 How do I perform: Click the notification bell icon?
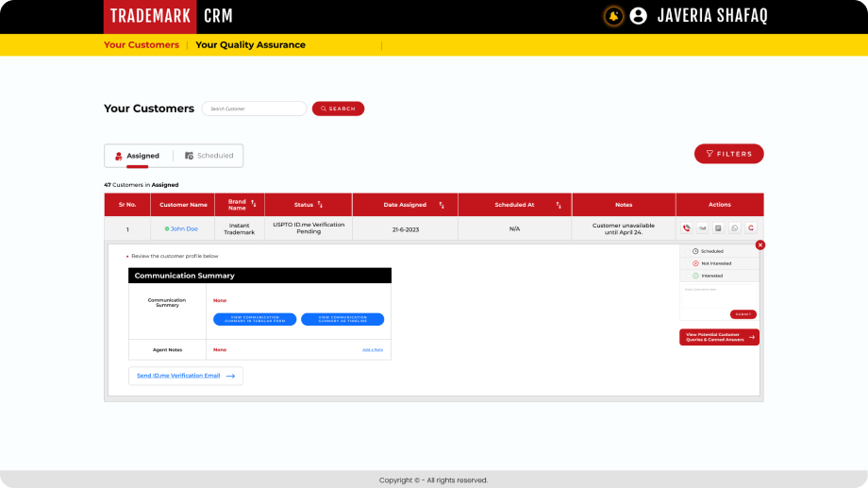613,16
